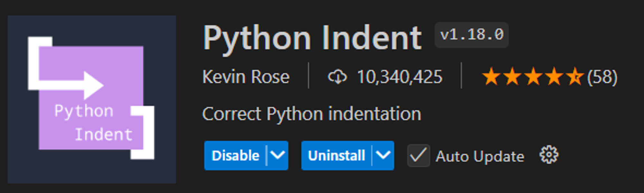Open the extension settings gear
The image size is (644, 193).
549,155
